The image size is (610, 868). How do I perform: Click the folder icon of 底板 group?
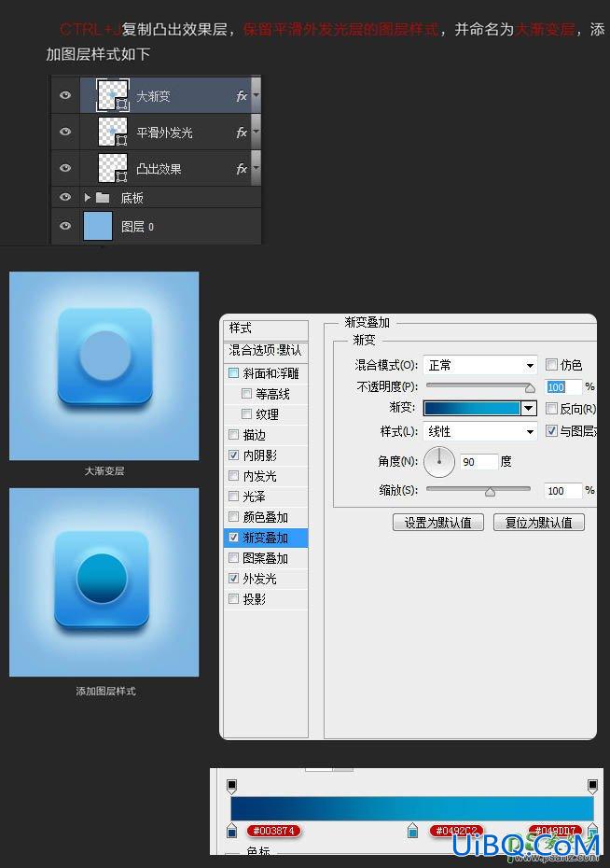click(103, 197)
